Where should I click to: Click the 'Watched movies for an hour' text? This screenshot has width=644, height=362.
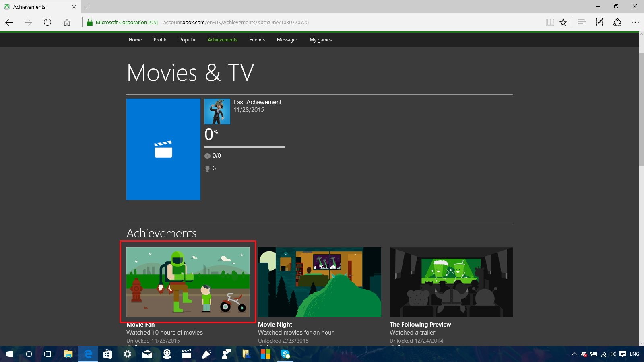tap(296, 333)
